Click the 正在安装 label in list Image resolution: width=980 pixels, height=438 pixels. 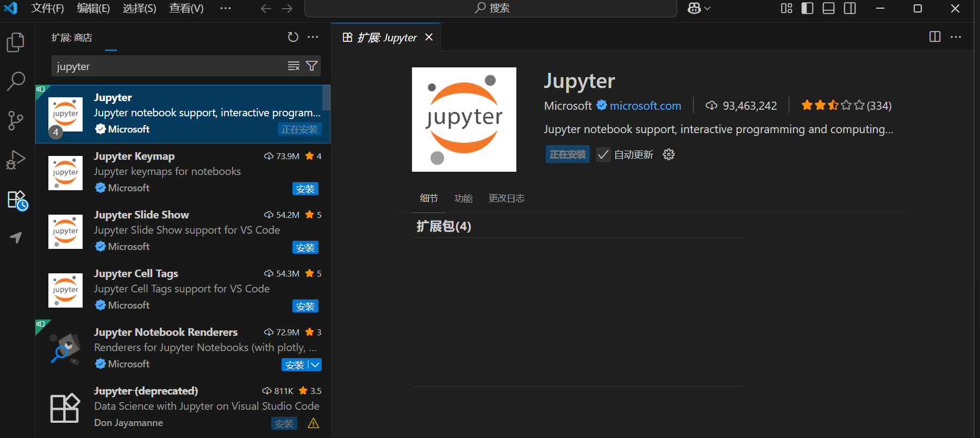299,129
